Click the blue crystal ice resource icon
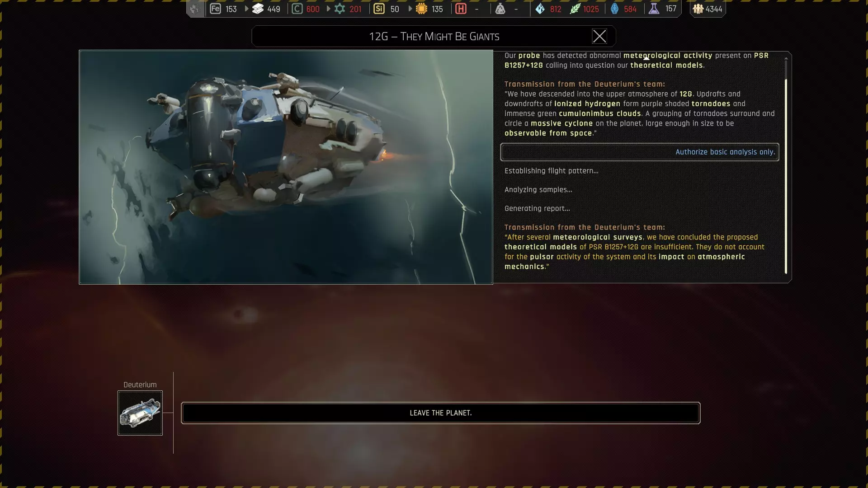 pyautogui.click(x=540, y=9)
